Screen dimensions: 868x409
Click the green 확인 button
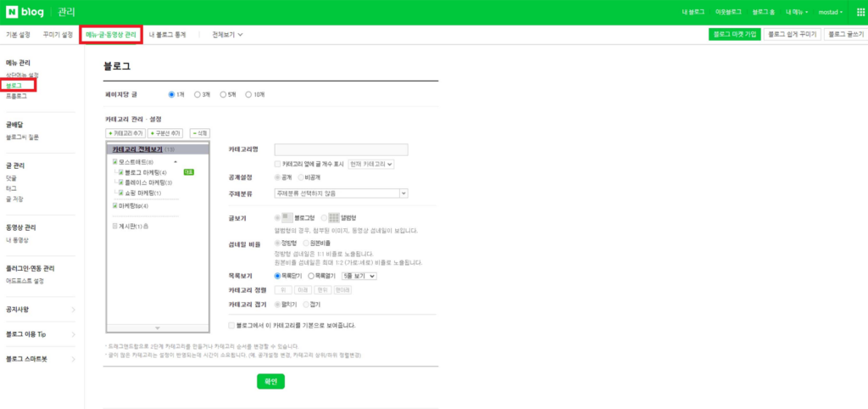tap(270, 382)
